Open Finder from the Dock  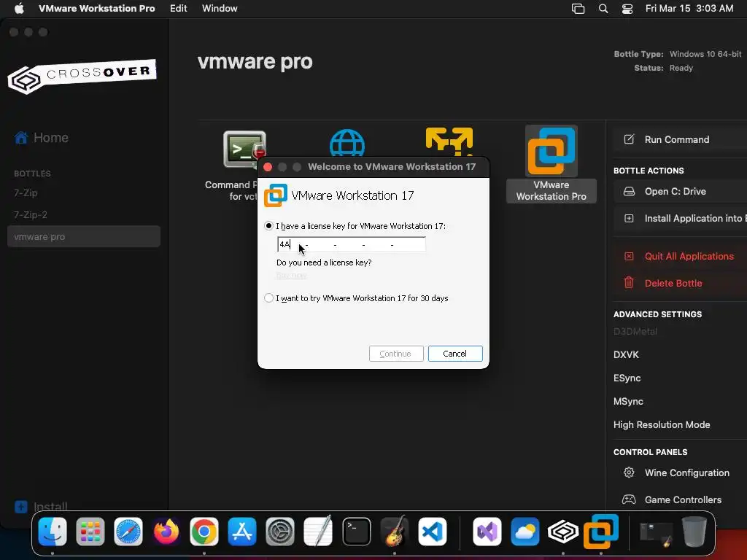coord(53,532)
